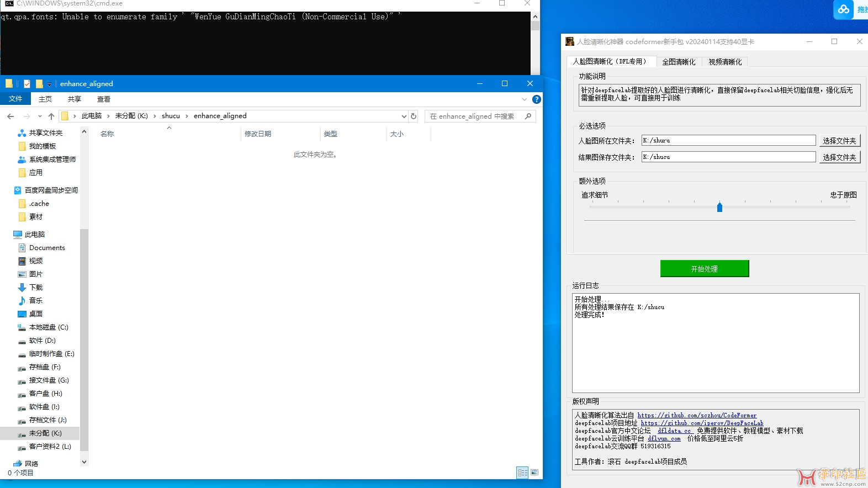Open the 主页 ribbon tab

click(x=45, y=99)
